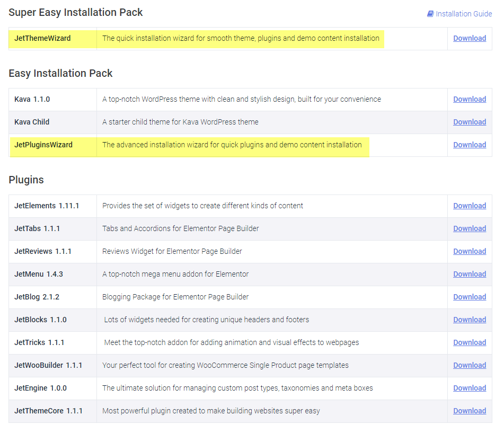
Task: Download the JetMenu 1.4.3 plugin
Action: pyautogui.click(x=469, y=274)
